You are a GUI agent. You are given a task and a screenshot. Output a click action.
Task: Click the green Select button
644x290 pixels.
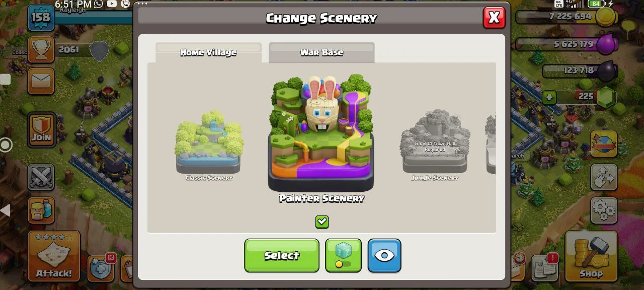[282, 255]
